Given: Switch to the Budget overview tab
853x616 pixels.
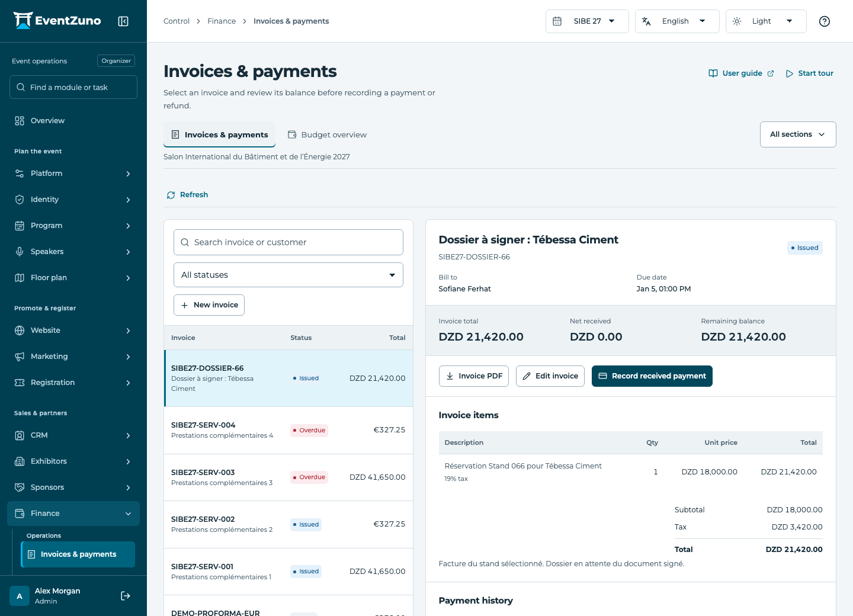Looking at the screenshot, I should [327, 135].
